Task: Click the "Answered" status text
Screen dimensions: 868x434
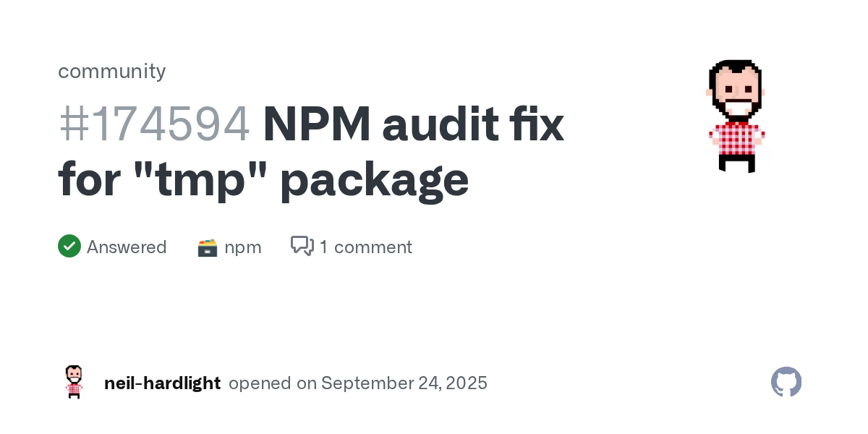Action: tap(127, 247)
